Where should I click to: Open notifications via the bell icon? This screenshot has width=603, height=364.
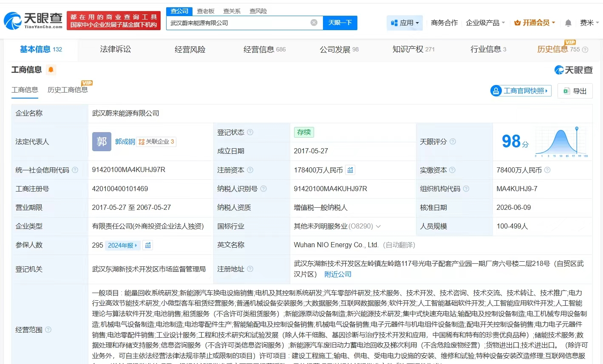[568, 23]
